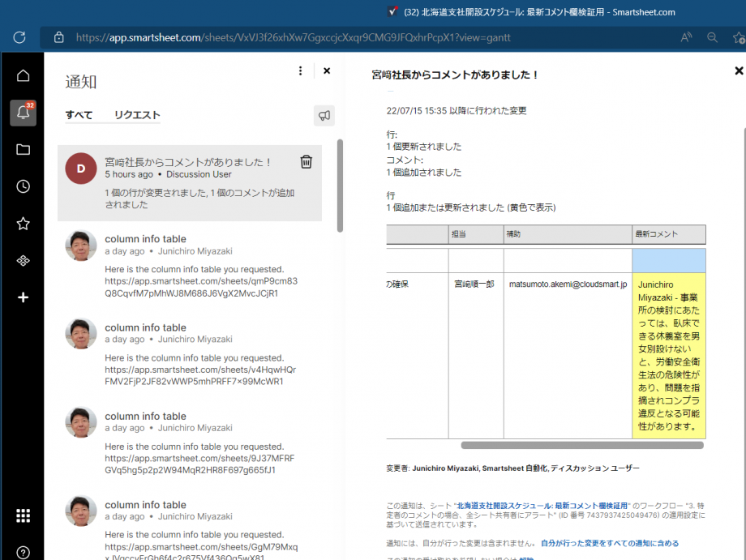746x560 pixels.
Task: Open the Help question mark icon
Action: [23, 553]
